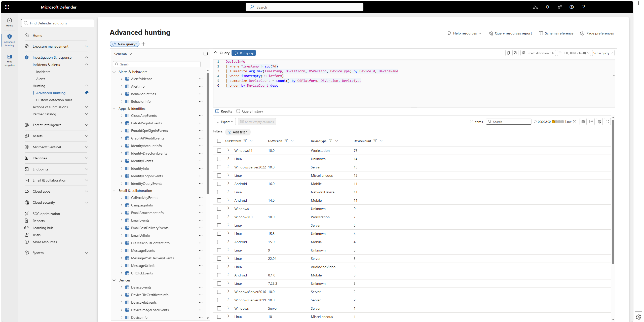644x322 pixels.
Task: Open SOC optimization nav item
Action: [x=46, y=214]
